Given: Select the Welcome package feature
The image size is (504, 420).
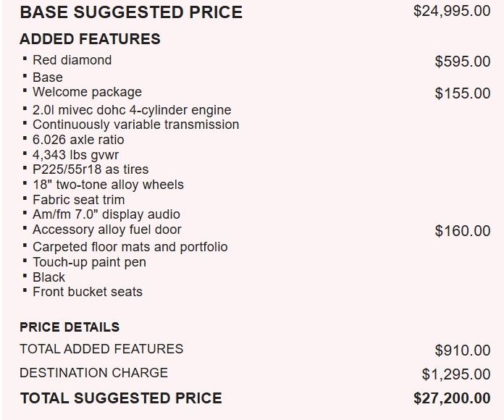Looking at the screenshot, I should [x=87, y=92].
